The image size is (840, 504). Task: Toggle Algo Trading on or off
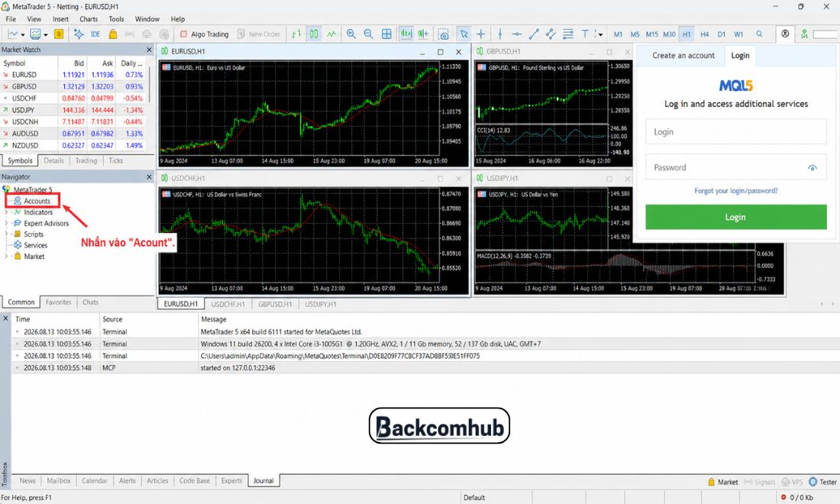pyautogui.click(x=204, y=34)
